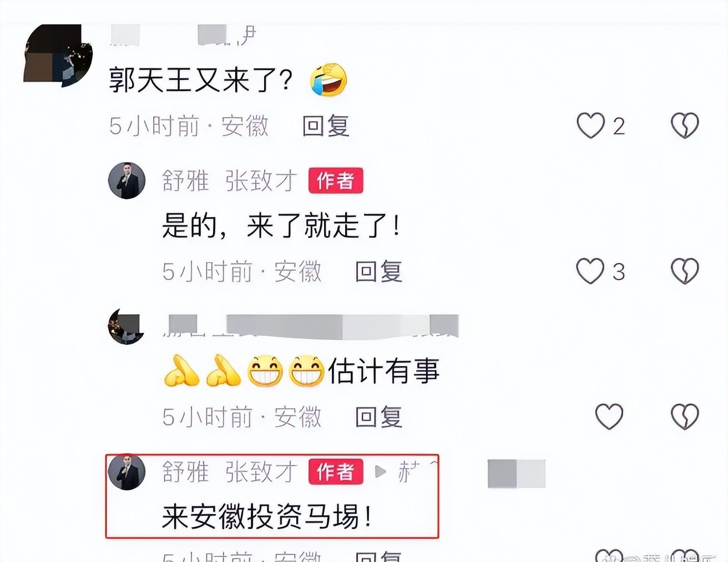The height and width of the screenshot is (562, 728).
Task: Click reply-to arrow in highlighted reply
Action: 381,472
